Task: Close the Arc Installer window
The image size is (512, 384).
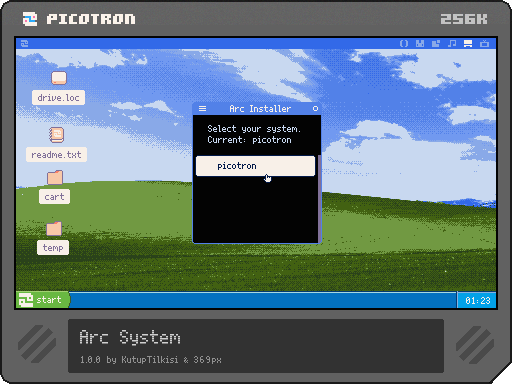Action: (x=315, y=109)
